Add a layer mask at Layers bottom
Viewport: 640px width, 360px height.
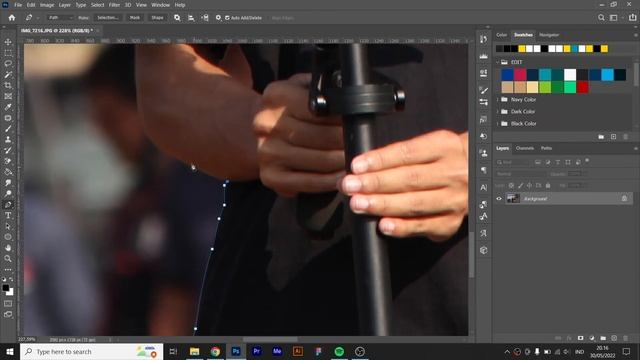pyautogui.click(x=580, y=338)
